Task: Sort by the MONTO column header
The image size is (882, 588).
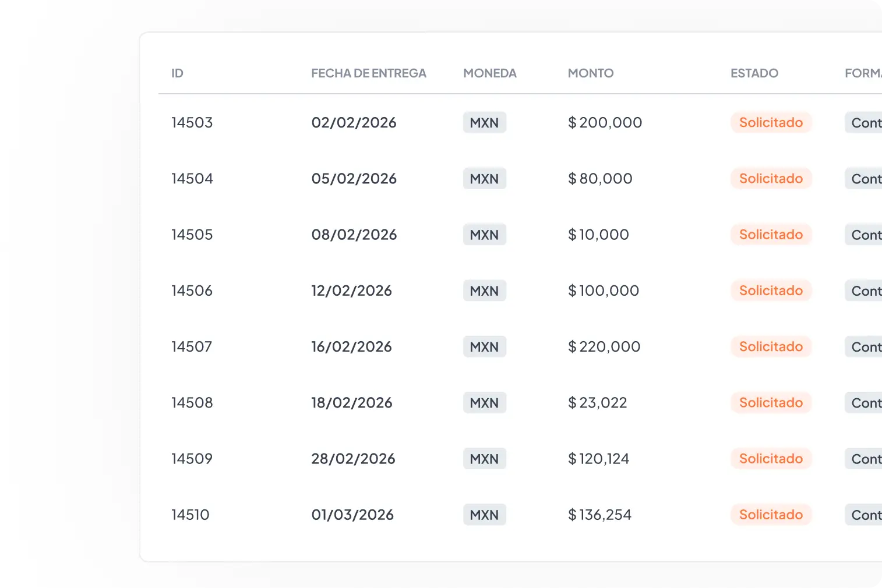Action: click(x=590, y=73)
